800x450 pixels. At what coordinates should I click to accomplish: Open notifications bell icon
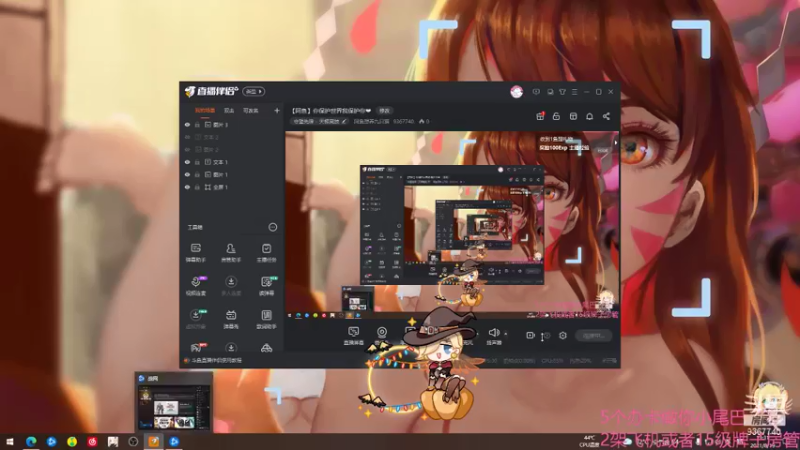(x=589, y=116)
